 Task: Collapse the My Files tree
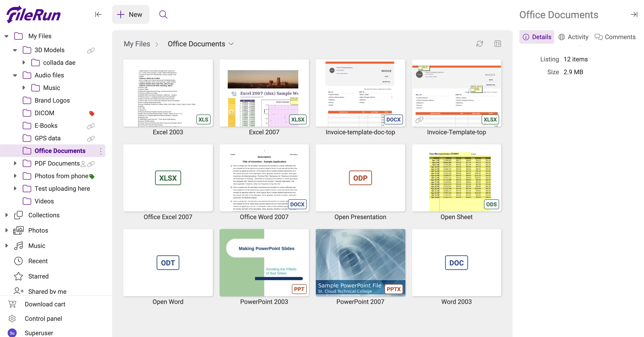tap(7, 36)
